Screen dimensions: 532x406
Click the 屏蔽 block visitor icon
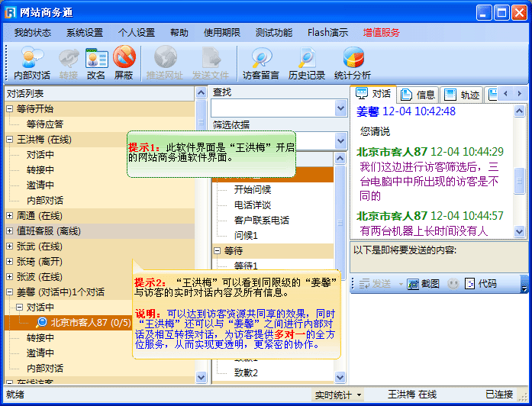pos(124,63)
